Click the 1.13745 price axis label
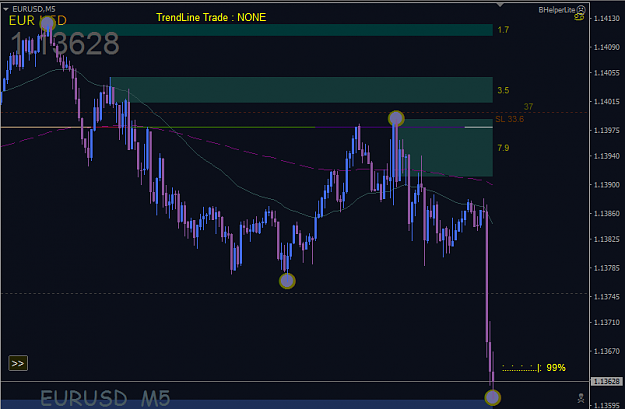The image size is (625, 409). point(607,297)
